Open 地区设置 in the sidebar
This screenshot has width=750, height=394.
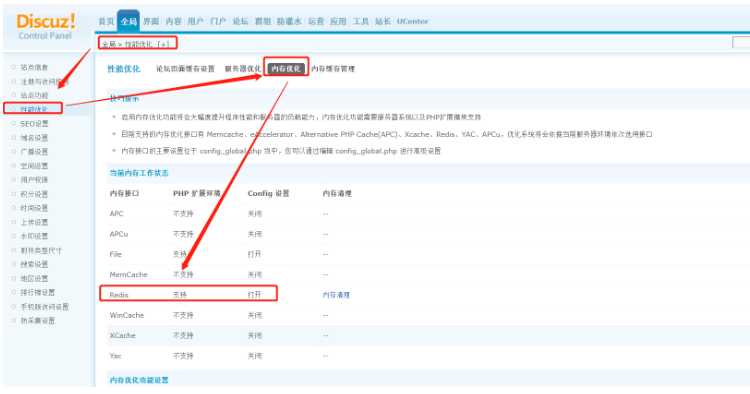(x=34, y=278)
